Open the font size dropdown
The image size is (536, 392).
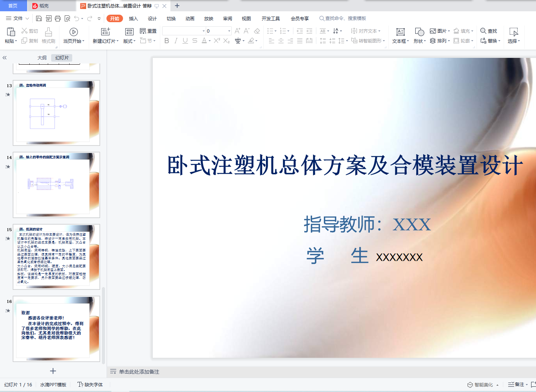229,31
